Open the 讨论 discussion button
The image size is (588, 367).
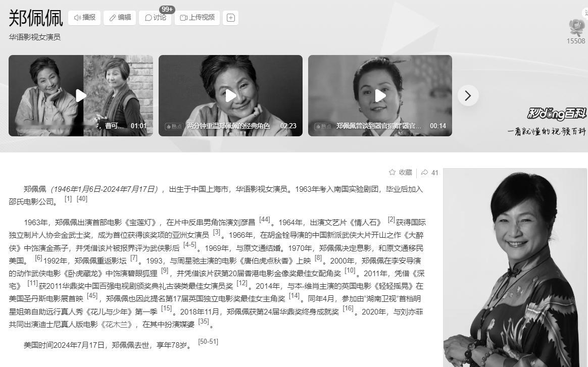[x=155, y=18]
